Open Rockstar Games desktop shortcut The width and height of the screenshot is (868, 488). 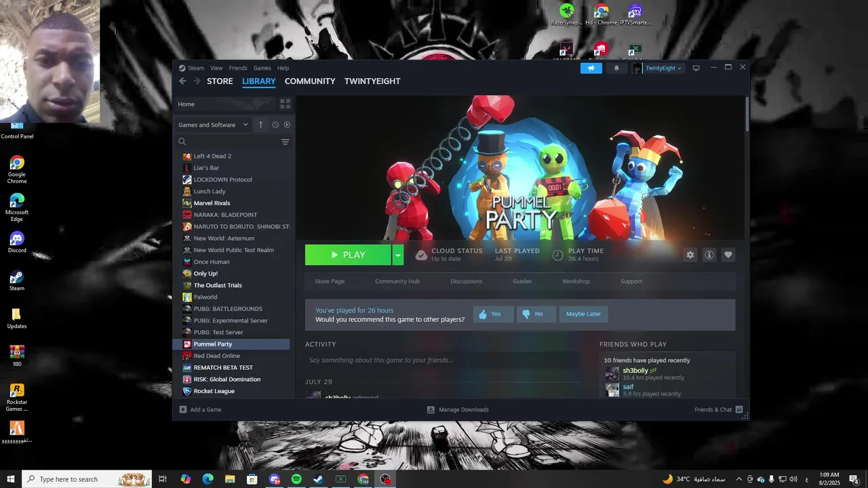coord(17,398)
